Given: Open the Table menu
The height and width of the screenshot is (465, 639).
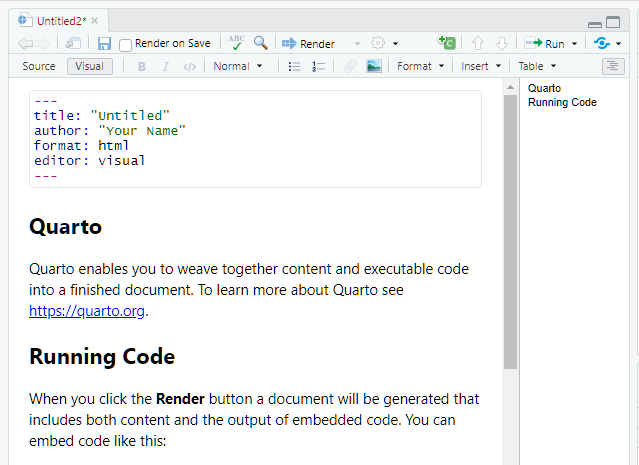Looking at the screenshot, I should pos(537,66).
